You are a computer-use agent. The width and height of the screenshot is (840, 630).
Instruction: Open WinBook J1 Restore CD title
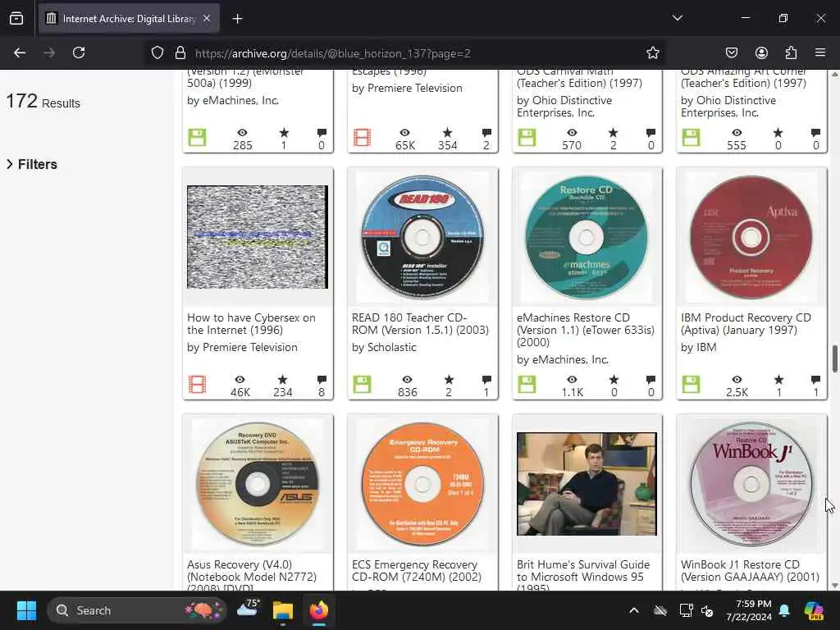click(x=750, y=571)
